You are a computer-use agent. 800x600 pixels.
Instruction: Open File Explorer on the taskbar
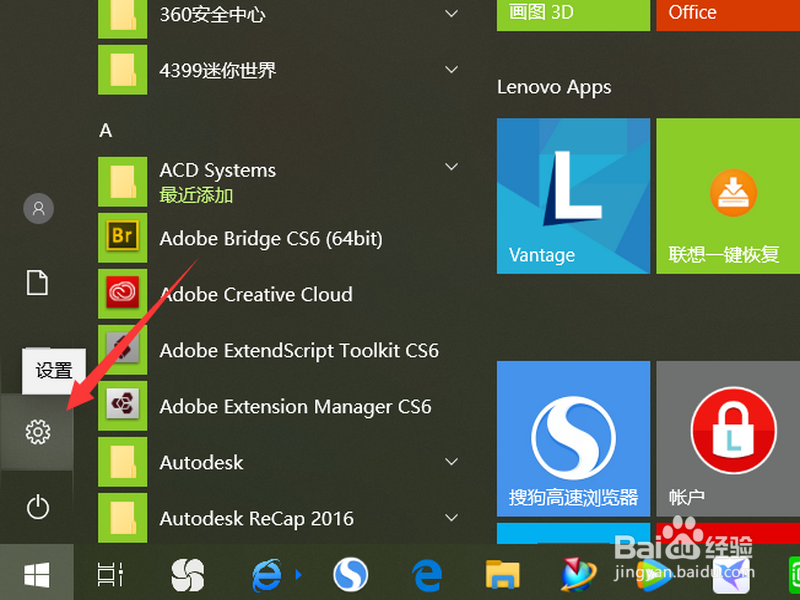point(502,574)
